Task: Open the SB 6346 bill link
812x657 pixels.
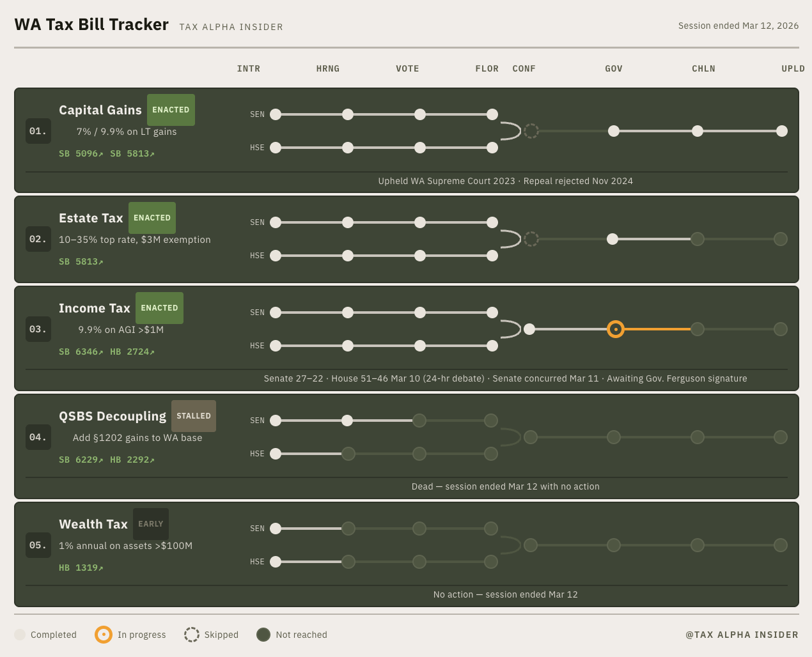Action: click(81, 352)
